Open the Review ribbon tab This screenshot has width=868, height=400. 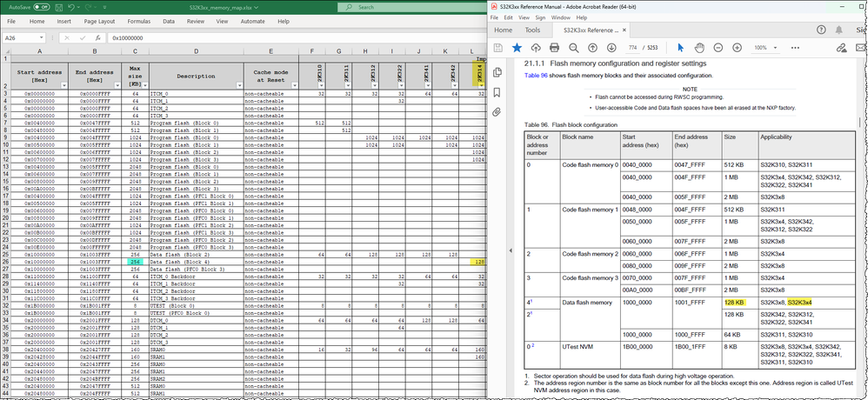click(x=196, y=22)
